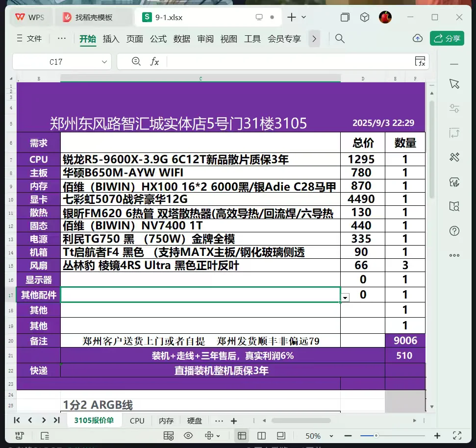Click the cube icon in title bar
The width and height of the screenshot is (476, 448).
[x=365, y=17]
